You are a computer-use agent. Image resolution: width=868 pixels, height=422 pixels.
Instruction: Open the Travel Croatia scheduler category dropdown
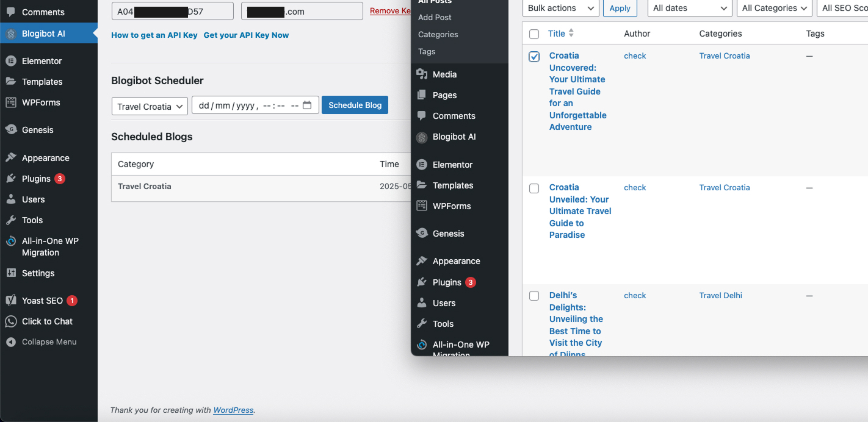pyautogui.click(x=150, y=105)
